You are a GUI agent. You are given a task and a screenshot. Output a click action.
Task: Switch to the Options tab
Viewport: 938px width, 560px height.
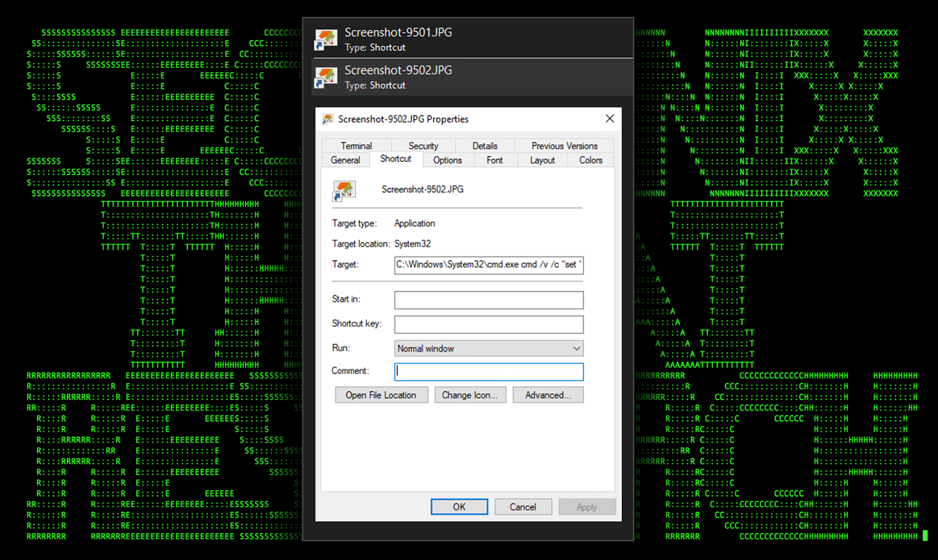[447, 160]
